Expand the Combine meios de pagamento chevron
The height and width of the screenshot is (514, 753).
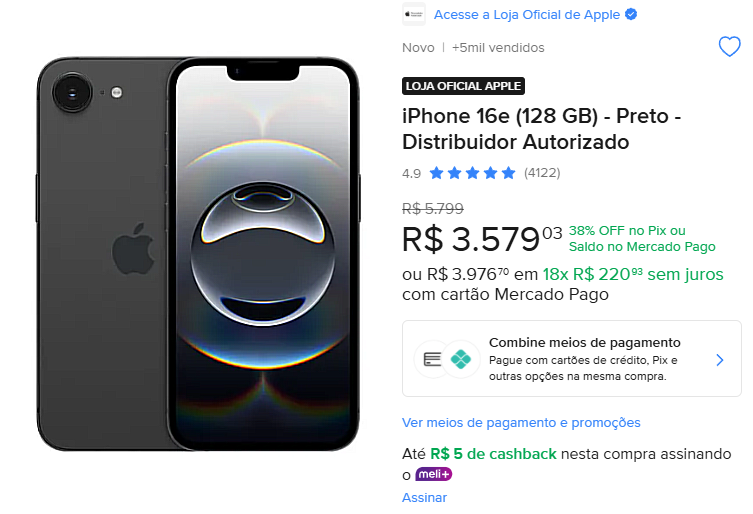coord(720,359)
